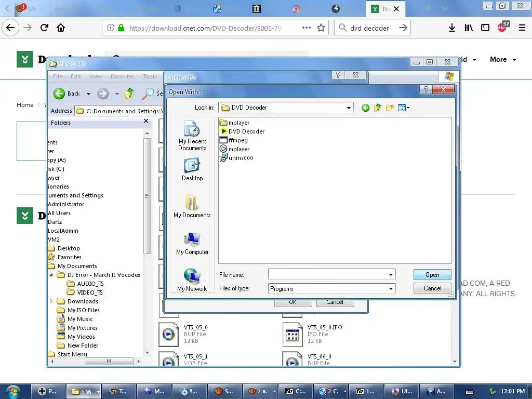Create new folder in Open With dialog

390,108
